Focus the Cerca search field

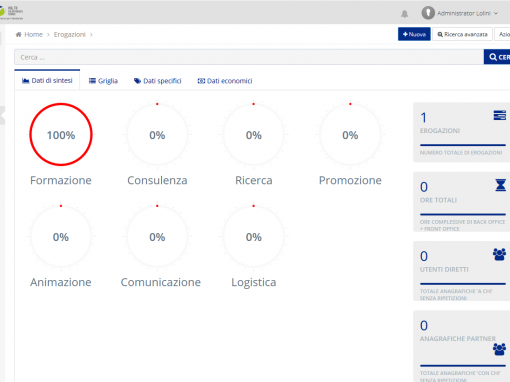[x=249, y=57]
